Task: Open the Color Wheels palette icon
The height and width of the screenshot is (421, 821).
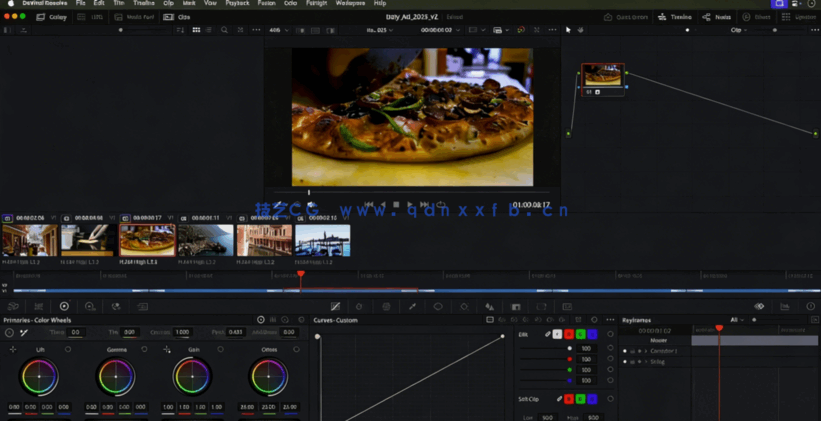Action: point(64,306)
